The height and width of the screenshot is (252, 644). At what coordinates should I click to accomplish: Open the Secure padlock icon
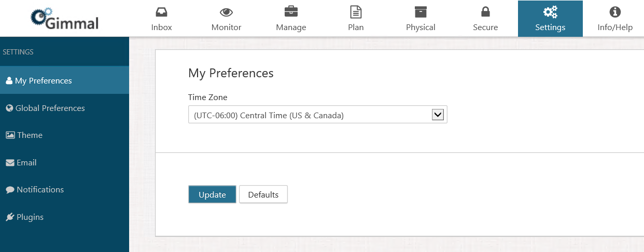pos(485,12)
